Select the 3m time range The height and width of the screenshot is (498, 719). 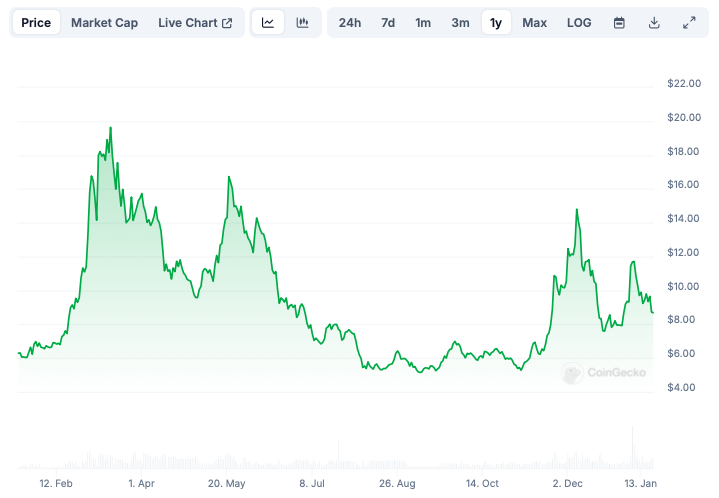pyautogui.click(x=460, y=23)
